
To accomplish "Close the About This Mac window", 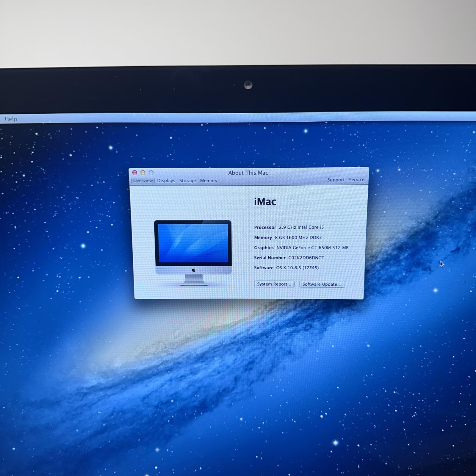I will [135, 173].
